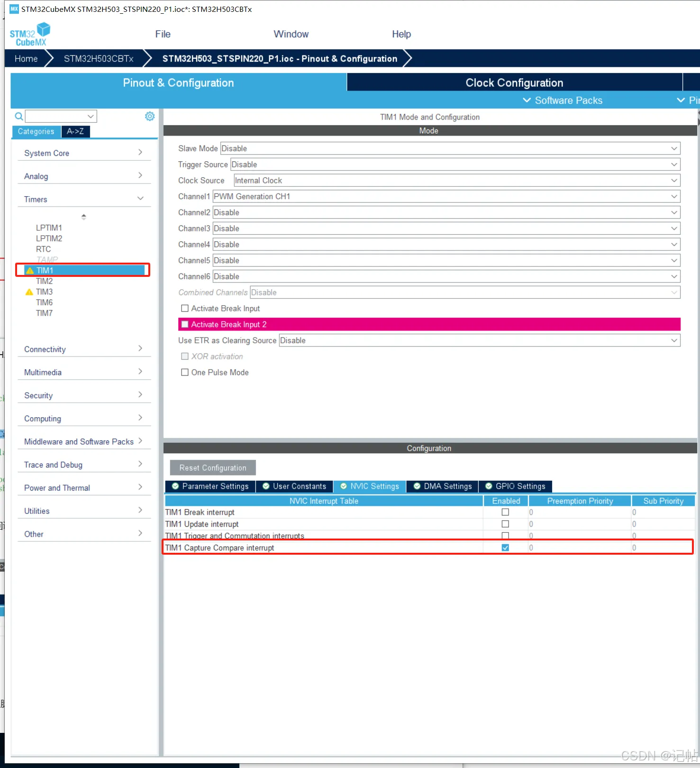Click the STM32H503CBTx breadcrumb
This screenshot has height=768, width=700.
pos(99,59)
